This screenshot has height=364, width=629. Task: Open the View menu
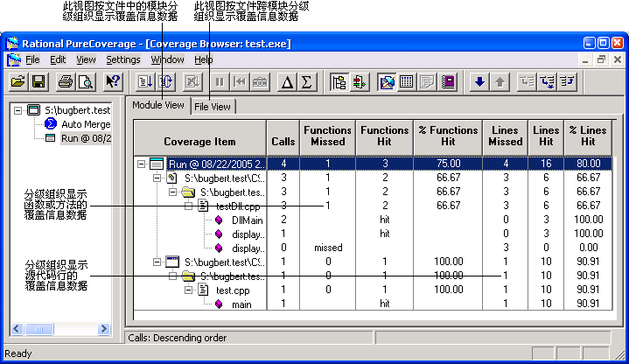pos(86,59)
